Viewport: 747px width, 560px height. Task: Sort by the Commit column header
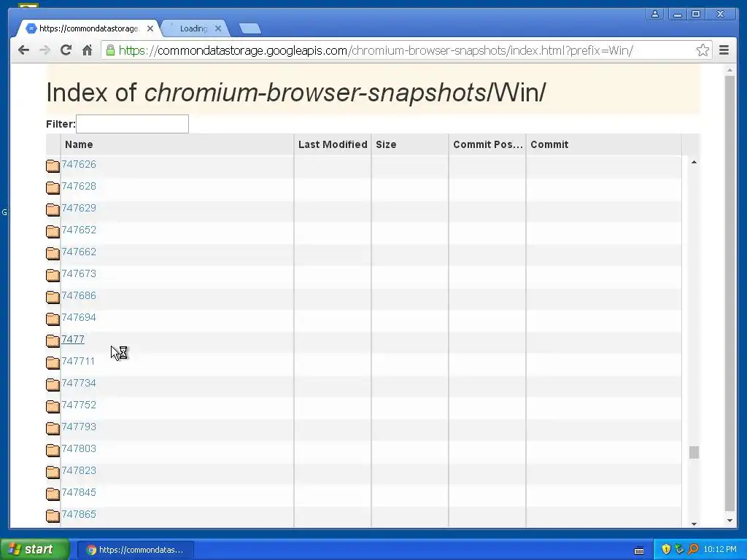tap(549, 144)
